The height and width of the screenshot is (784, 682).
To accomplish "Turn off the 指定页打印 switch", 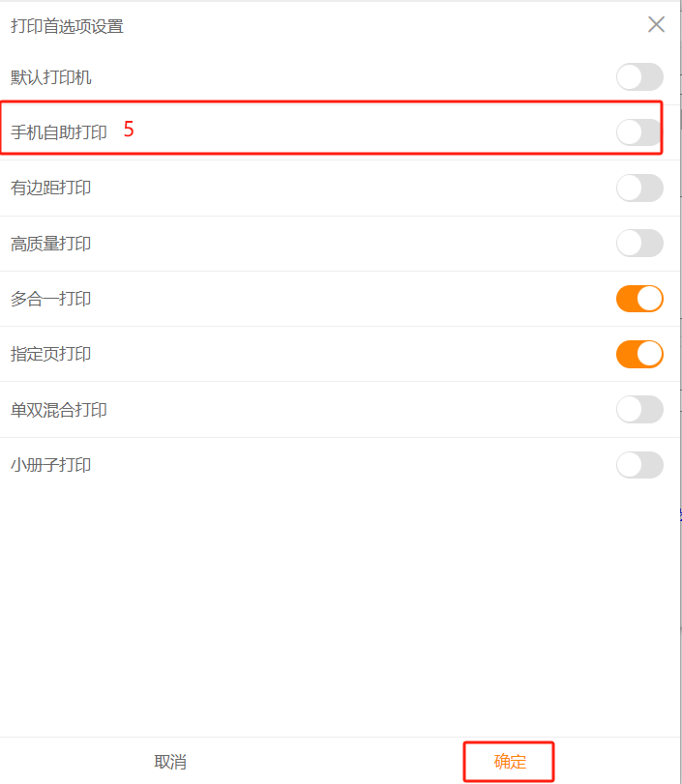I will point(639,354).
